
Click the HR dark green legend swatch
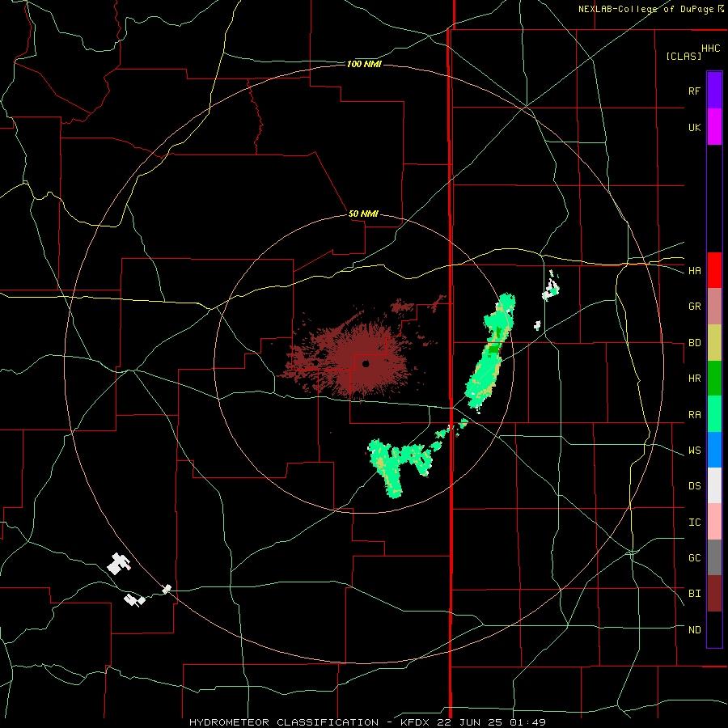click(x=714, y=379)
